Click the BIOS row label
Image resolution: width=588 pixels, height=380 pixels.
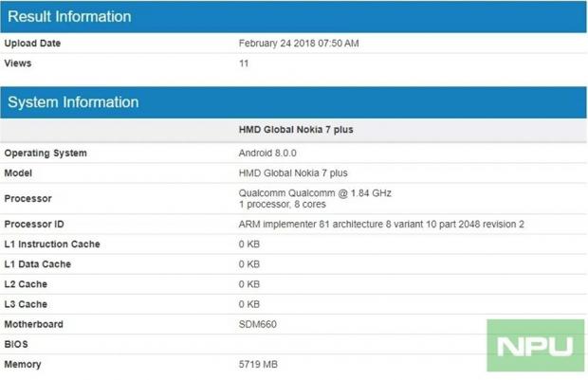[x=17, y=344]
